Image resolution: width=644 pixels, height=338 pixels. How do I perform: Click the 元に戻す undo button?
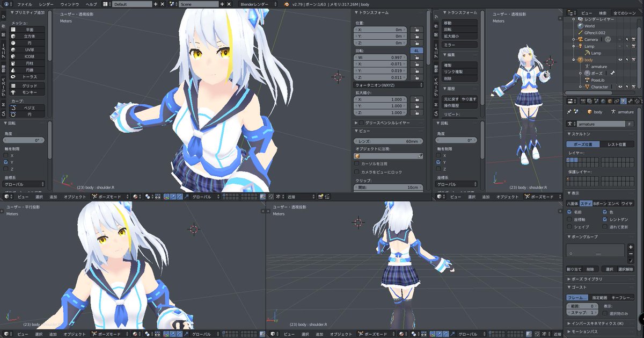(451, 99)
